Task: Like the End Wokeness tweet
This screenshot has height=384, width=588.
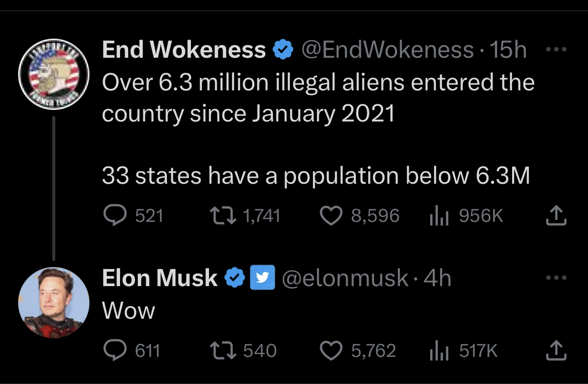Action: [331, 216]
